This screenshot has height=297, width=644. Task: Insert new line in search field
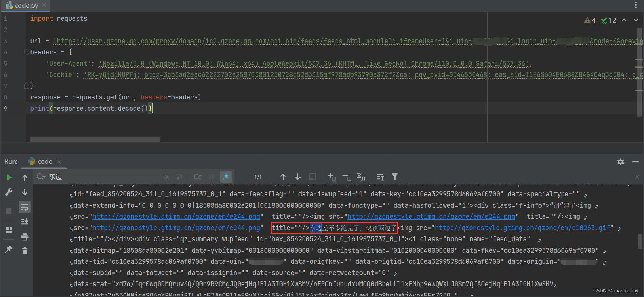[x=179, y=177]
